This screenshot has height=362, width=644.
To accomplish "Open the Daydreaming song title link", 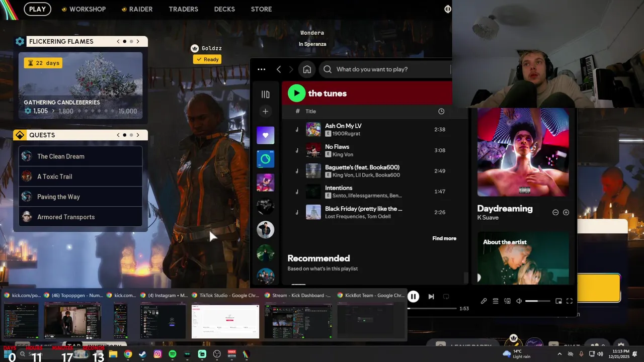I will point(505,208).
